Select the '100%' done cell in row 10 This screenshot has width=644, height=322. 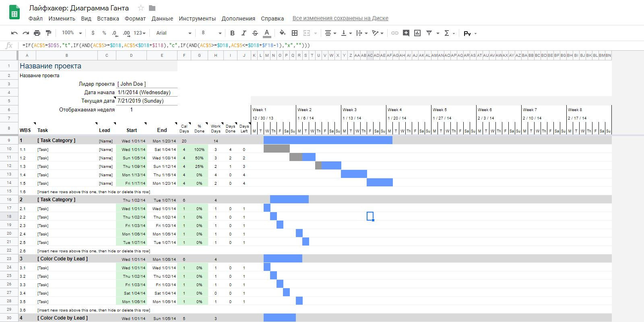coord(199,149)
